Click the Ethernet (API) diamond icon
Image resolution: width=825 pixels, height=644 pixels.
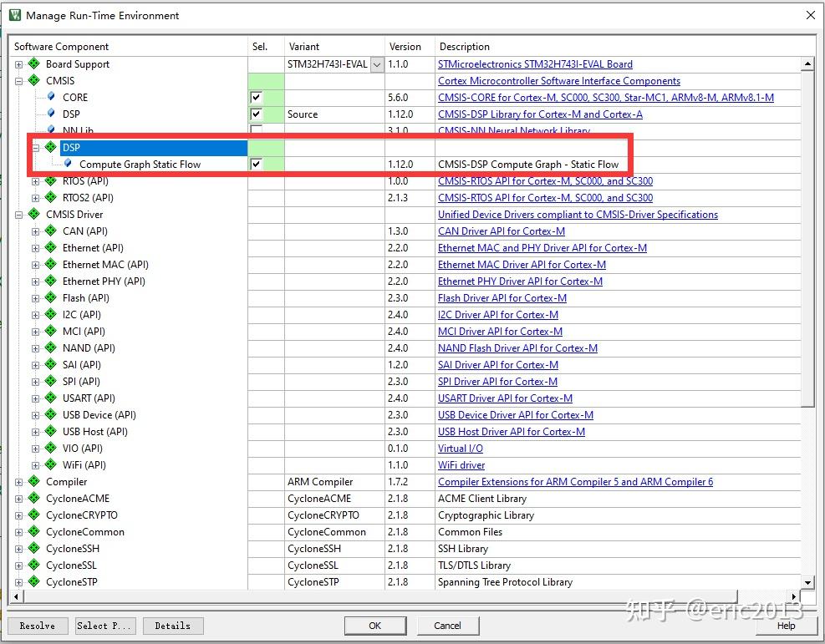click(51, 247)
